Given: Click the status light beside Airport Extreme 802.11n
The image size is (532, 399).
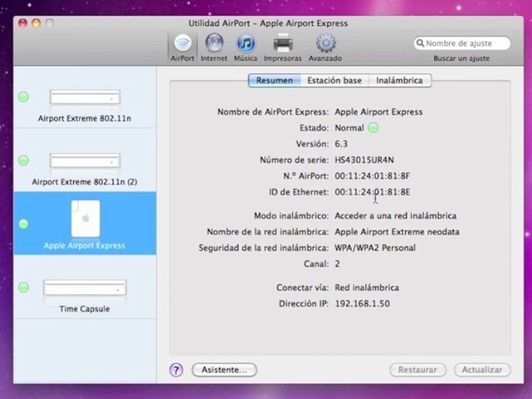Looking at the screenshot, I should click(23, 97).
